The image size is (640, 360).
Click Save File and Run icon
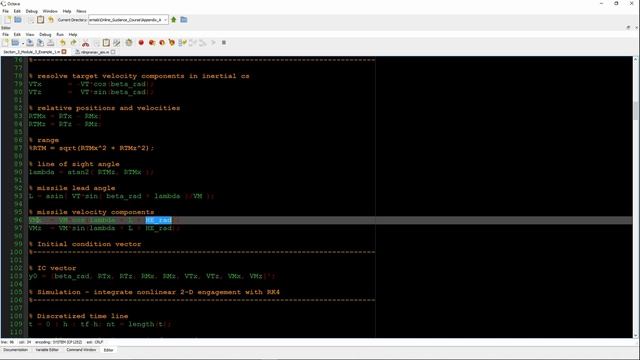pyautogui.click(x=129, y=42)
